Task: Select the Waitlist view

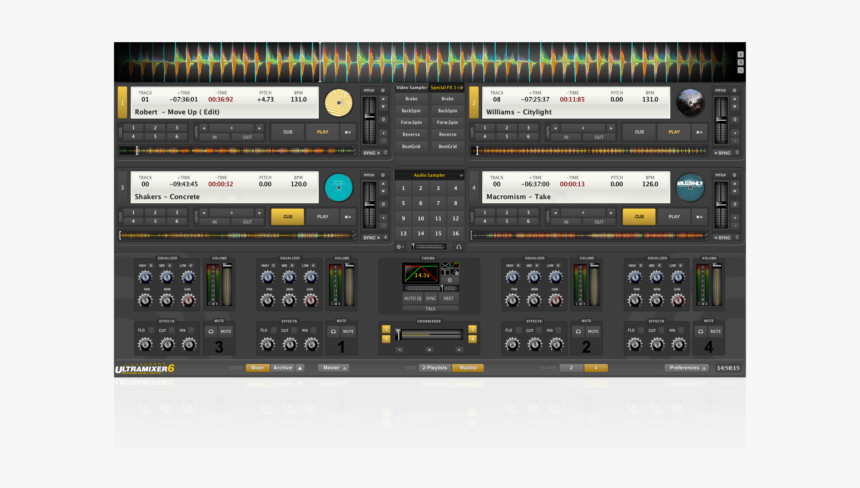Action: pos(468,368)
